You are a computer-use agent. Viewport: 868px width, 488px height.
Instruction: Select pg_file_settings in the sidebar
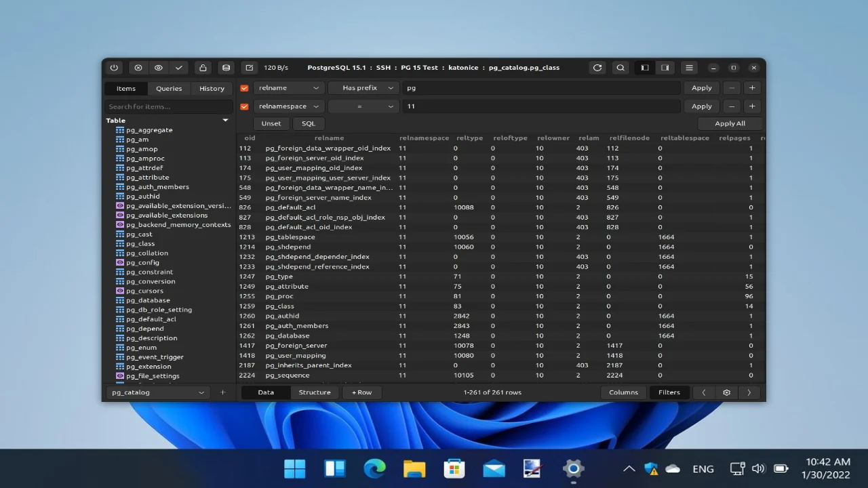pos(153,376)
